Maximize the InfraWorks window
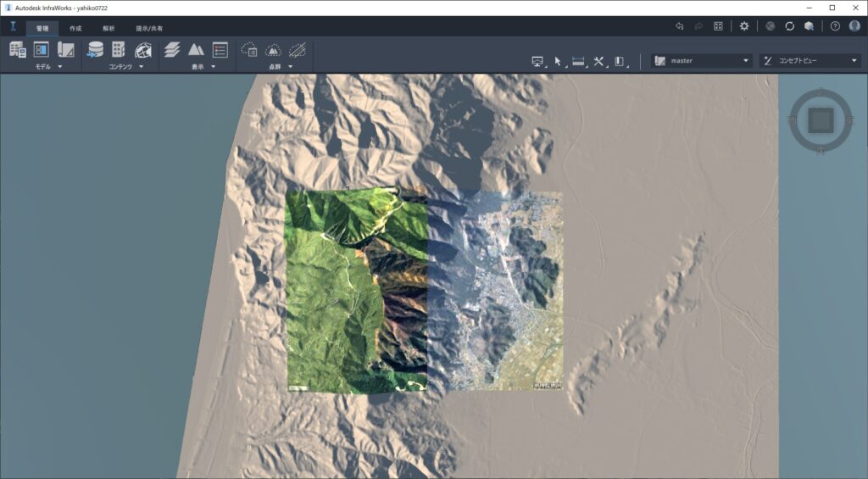 click(x=832, y=8)
